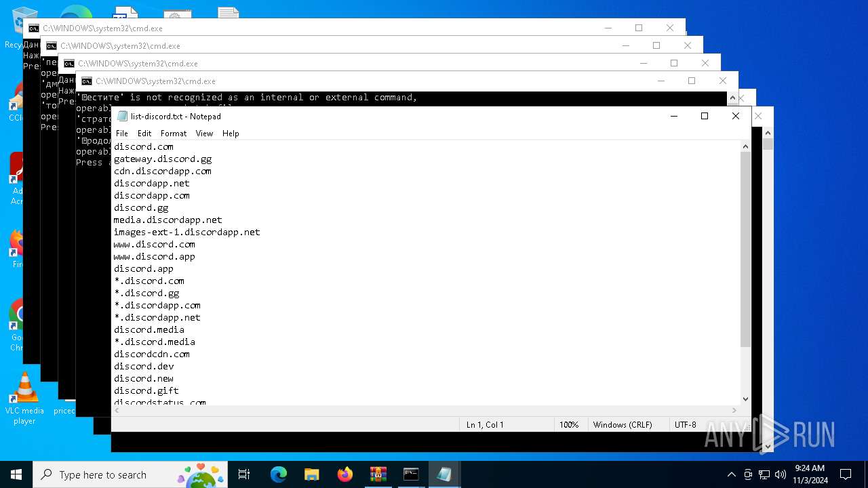Click Notepad horizontal scrollbar left arrow
Viewport: 868px width, 488px height.
[x=117, y=410]
